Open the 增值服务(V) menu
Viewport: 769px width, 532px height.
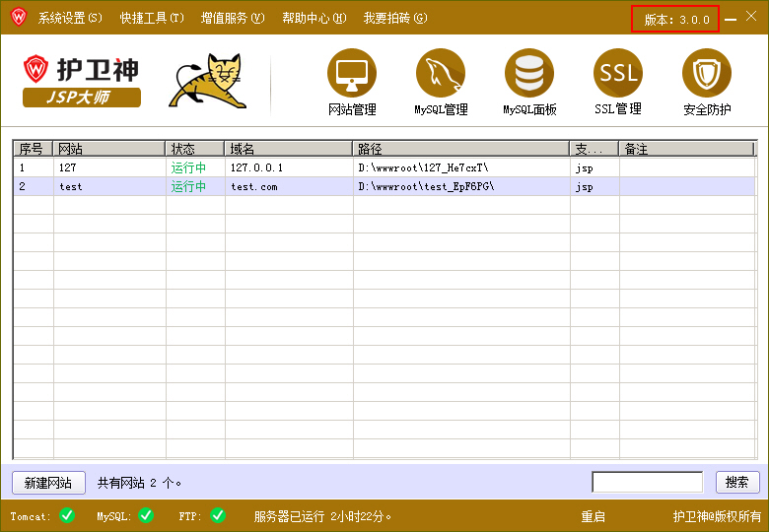[233, 18]
